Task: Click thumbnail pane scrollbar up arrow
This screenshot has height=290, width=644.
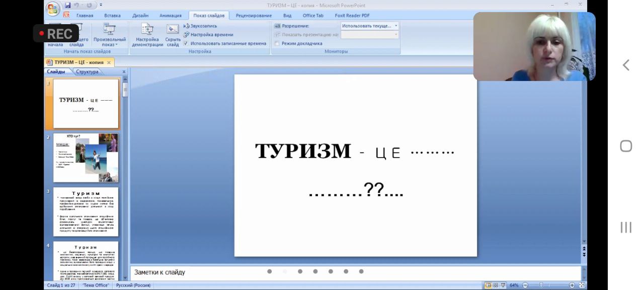Action: point(125,79)
